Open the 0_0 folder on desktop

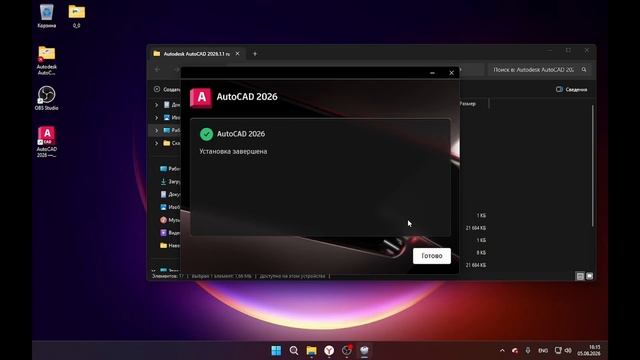click(x=76, y=16)
